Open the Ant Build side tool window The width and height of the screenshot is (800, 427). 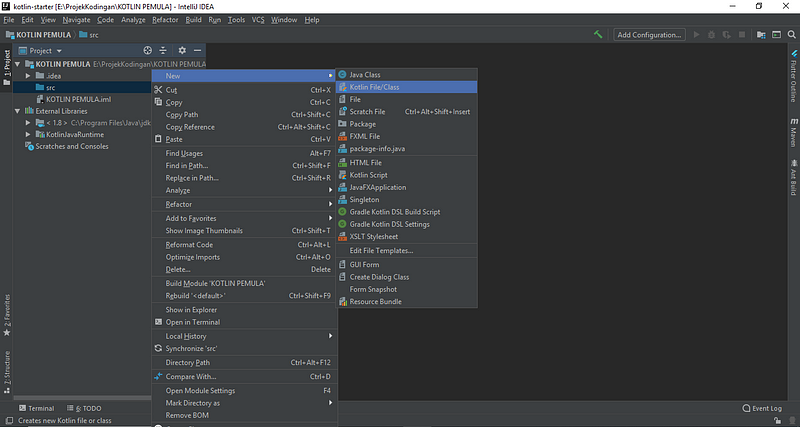coord(794,177)
